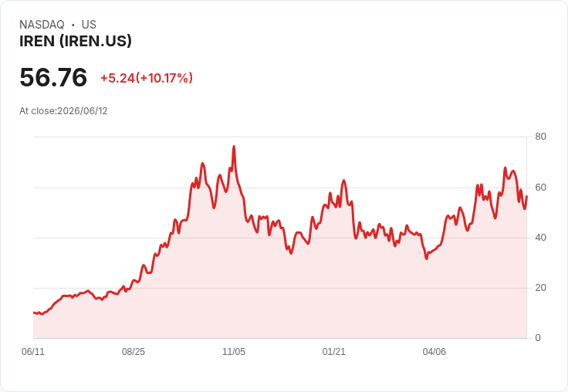Click the US market label

coord(89,25)
